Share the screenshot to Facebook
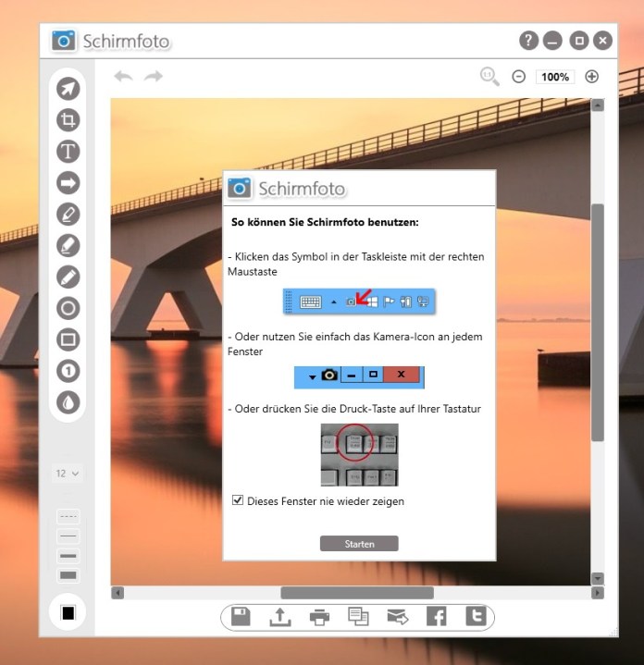This screenshot has width=644, height=665. [x=436, y=617]
